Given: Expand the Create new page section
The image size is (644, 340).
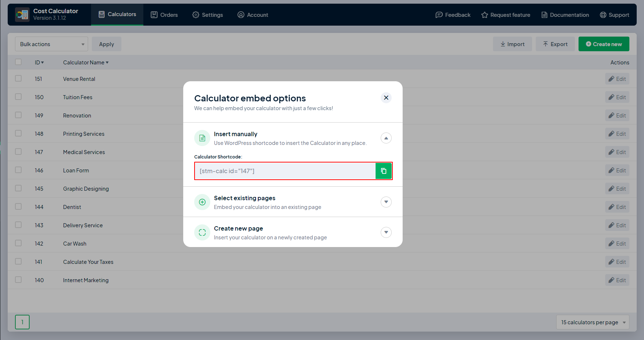Looking at the screenshot, I should 386,232.
